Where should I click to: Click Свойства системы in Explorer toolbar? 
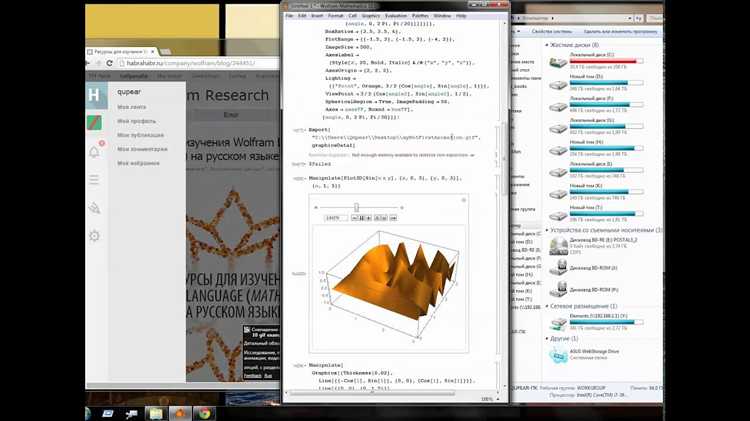pyautogui.click(x=551, y=32)
